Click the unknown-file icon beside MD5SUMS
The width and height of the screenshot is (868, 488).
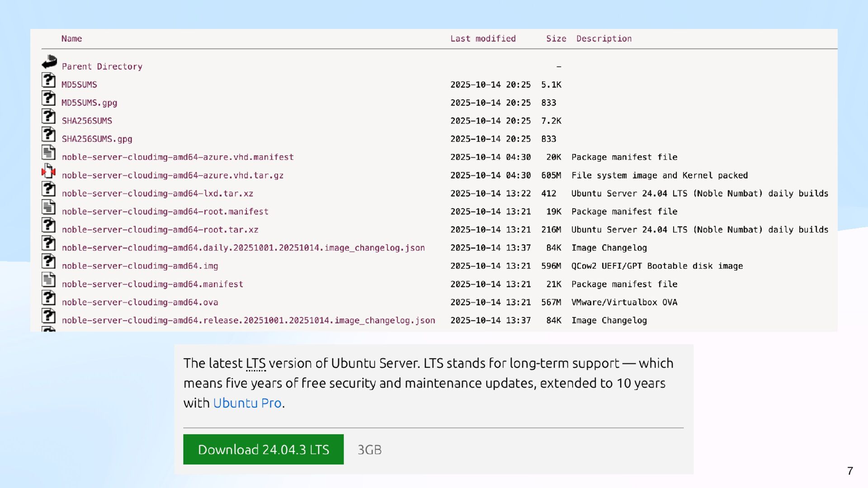coord(49,80)
